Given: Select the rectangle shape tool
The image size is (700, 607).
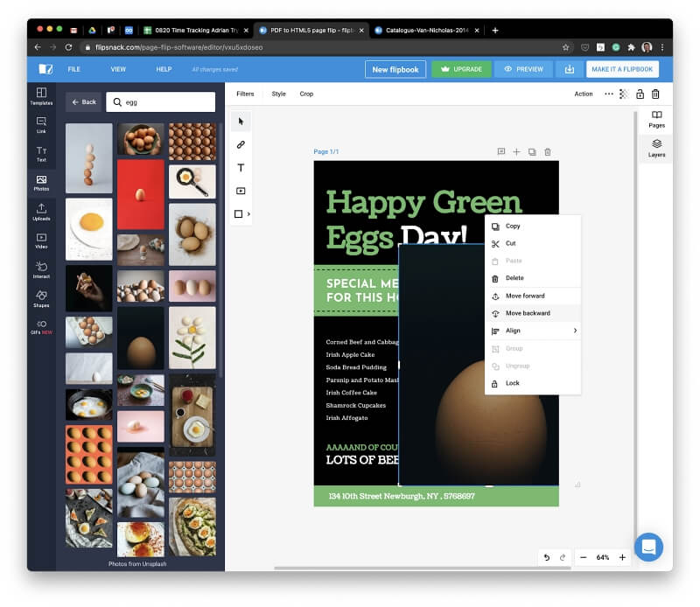Looking at the screenshot, I should click(239, 214).
